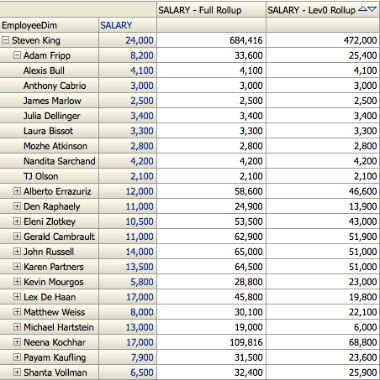Click the SALARY column header link
Viewport: 380px width, 380px height.
click(116, 25)
